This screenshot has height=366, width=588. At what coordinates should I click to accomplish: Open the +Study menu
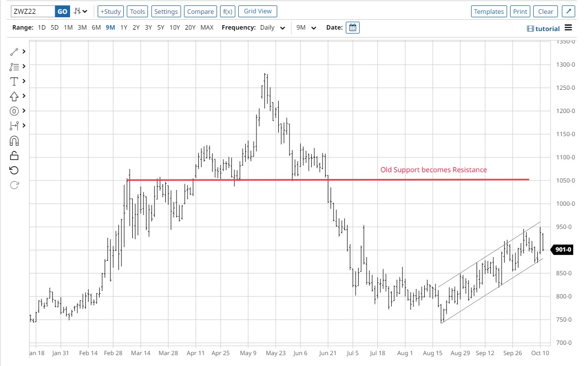110,12
